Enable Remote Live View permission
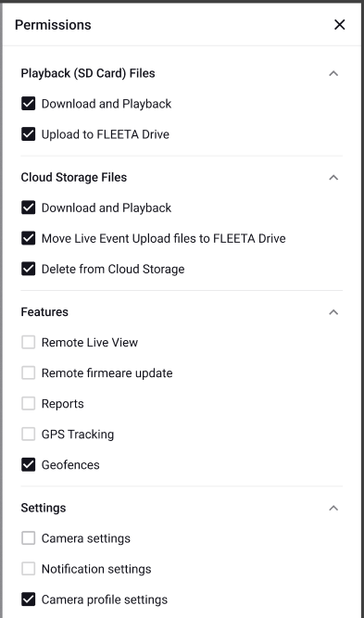 [29, 343]
